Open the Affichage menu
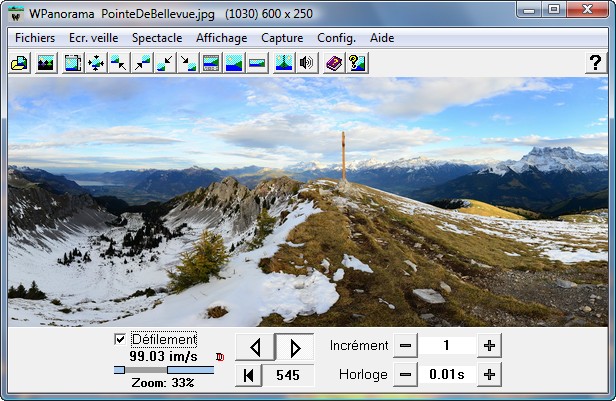 tap(221, 38)
